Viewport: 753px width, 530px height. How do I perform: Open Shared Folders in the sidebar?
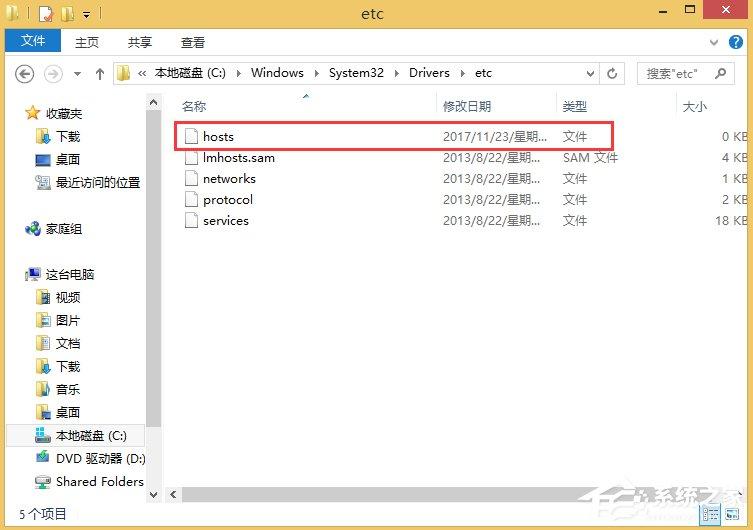[x=99, y=482]
